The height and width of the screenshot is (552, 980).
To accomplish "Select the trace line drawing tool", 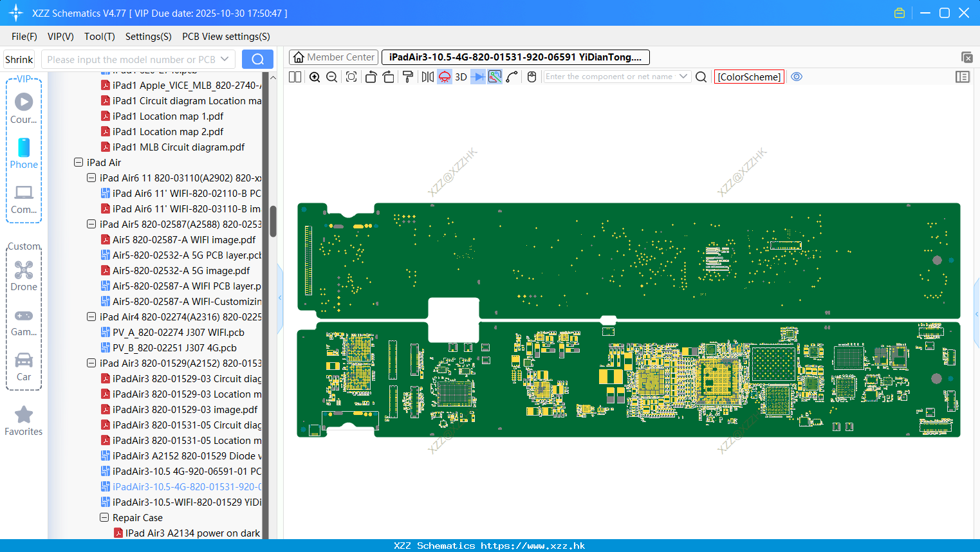I will click(512, 77).
